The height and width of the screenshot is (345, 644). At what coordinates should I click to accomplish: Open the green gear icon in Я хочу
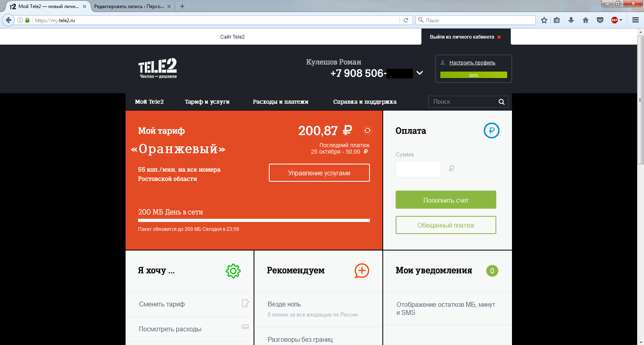pyautogui.click(x=233, y=271)
